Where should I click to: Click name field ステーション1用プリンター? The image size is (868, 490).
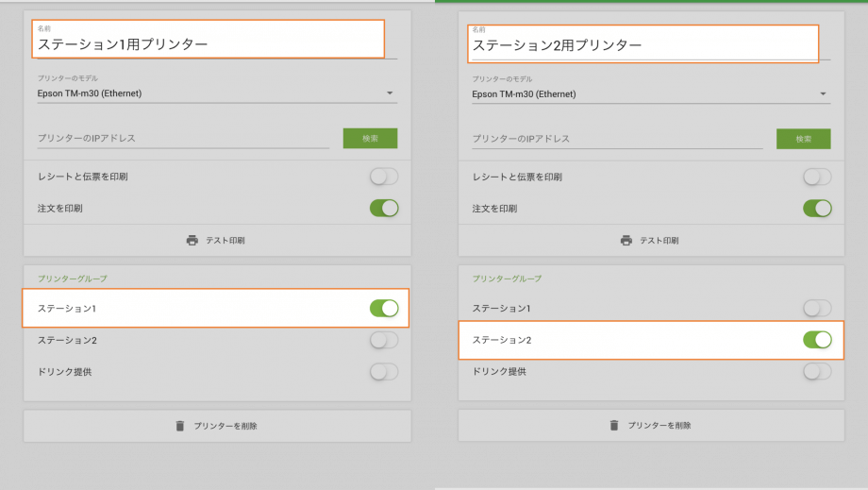point(208,43)
